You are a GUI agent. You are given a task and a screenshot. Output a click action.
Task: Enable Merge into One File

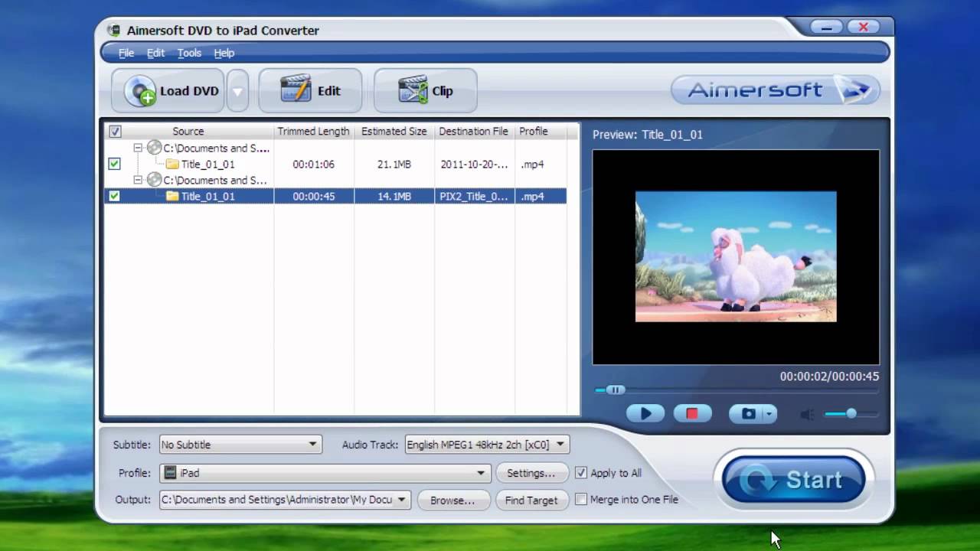point(581,500)
